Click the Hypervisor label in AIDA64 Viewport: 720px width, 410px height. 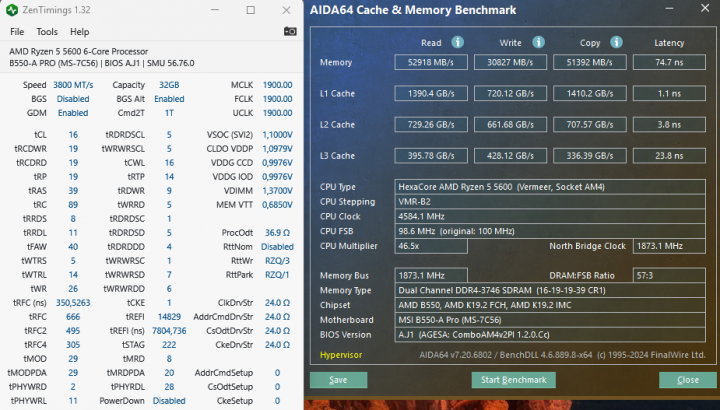tap(341, 355)
